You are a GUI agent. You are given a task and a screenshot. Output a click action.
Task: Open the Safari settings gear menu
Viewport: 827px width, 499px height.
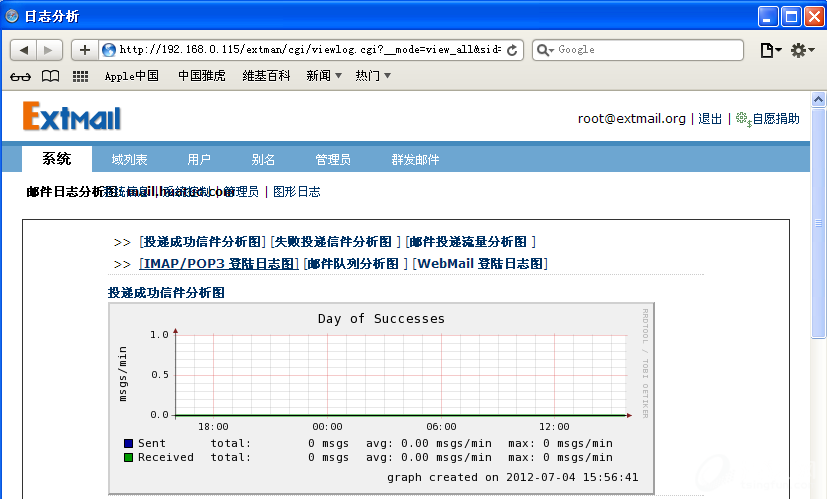pyautogui.click(x=802, y=50)
